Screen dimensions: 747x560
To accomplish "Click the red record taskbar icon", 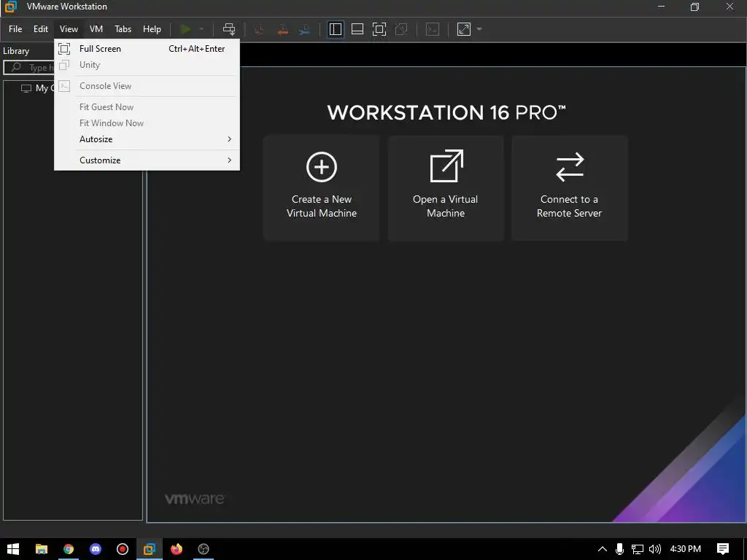I will (x=123, y=549).
